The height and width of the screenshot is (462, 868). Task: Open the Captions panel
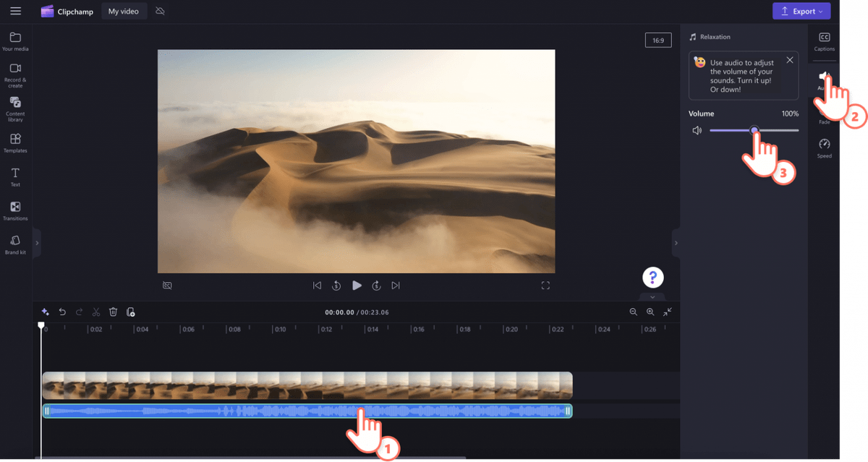click(x=824, y=41)
